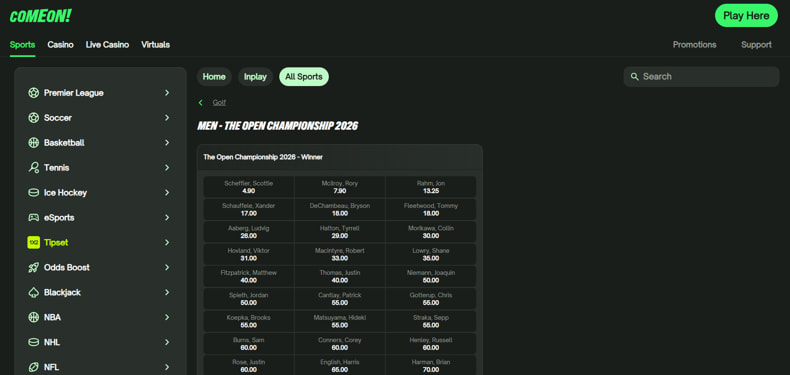Click the Tennis racket icon
Viewport: 790px width, 375px height.
pos(34,168)
